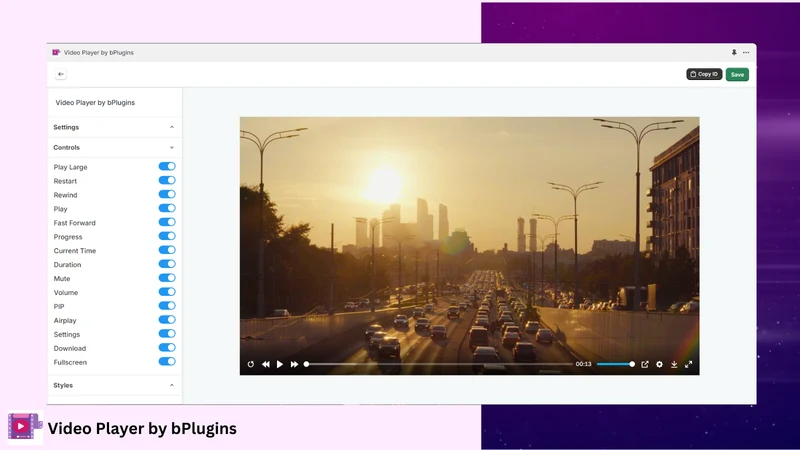
Task: Expand the Settings section chevron
Action: click(x=172, y=127)
